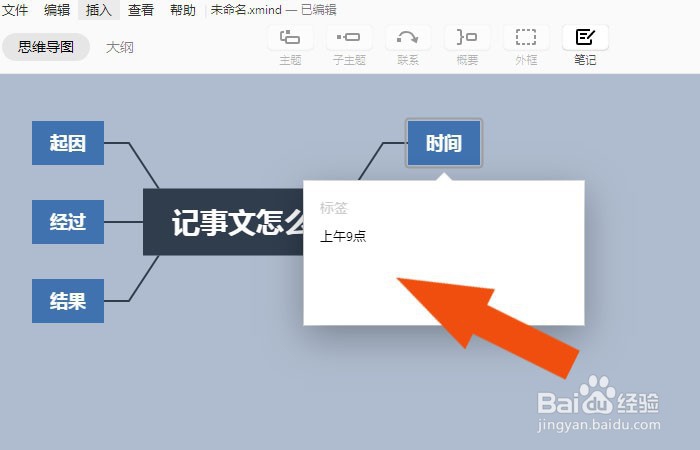Select the 经过 topic node

(68, 222)
